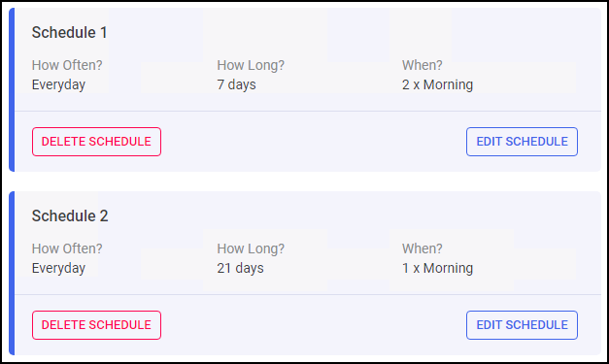The height and width of the screenshot is (364, 609).
Task: Click the '7 days' duration value
Action: coord(236,84)
